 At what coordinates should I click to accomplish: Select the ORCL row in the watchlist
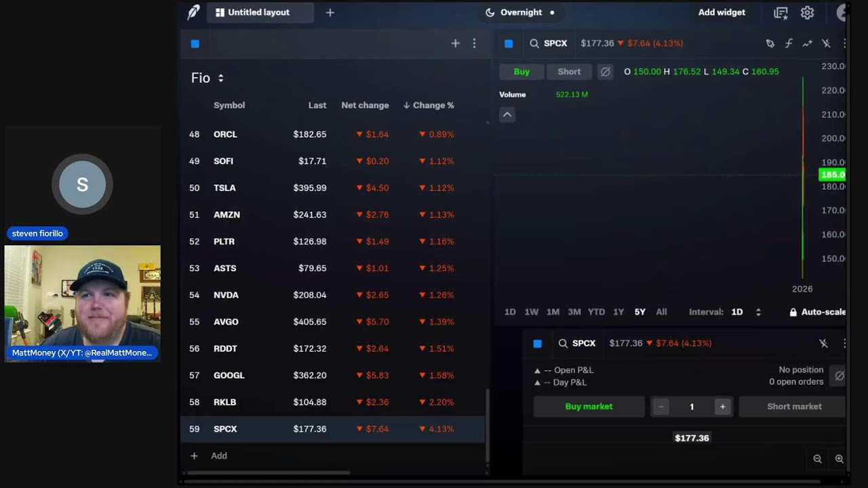[333, 134]
